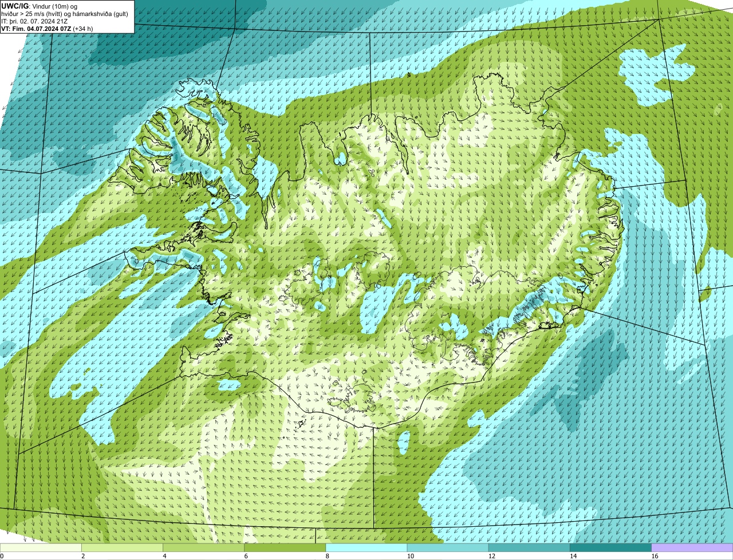Screen dimensions: 733x560
Task: Click the olive green 6–8 legend swatch
Action: [x=285, y=547]
